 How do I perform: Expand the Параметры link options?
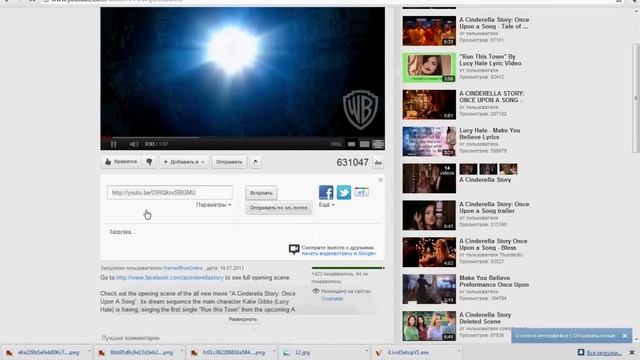pos(213,205)
